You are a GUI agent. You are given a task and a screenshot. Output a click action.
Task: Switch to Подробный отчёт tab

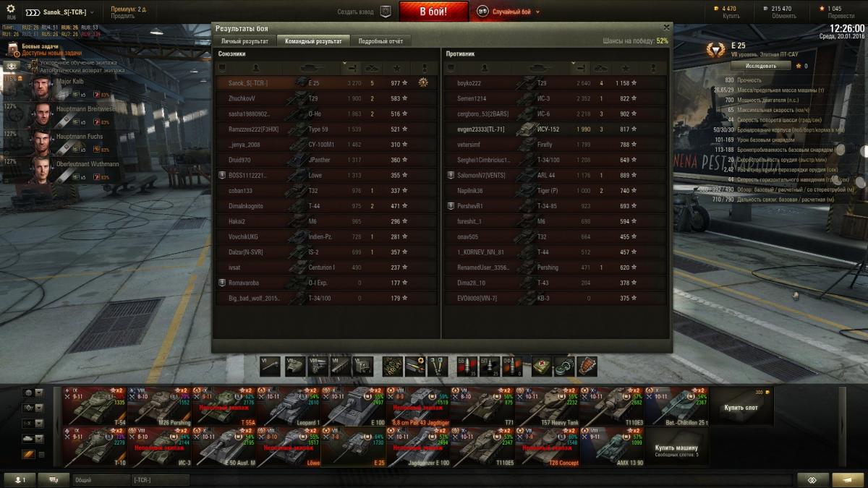pos(381,41)
